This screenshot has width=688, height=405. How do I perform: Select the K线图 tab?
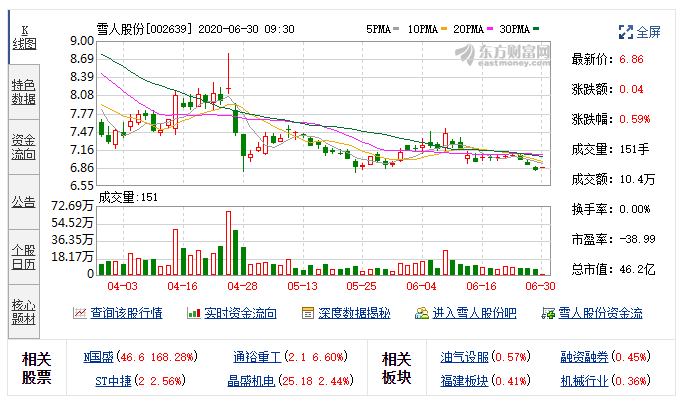click(x=24, y=37)
